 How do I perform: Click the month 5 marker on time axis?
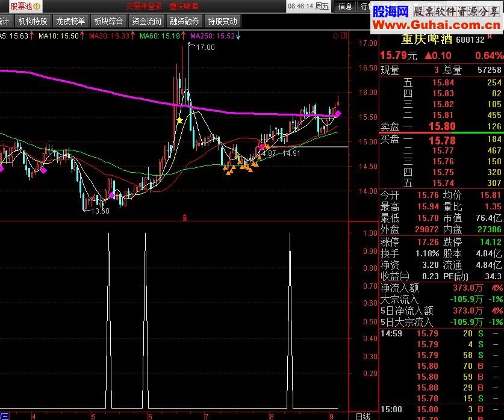point(93,416)
